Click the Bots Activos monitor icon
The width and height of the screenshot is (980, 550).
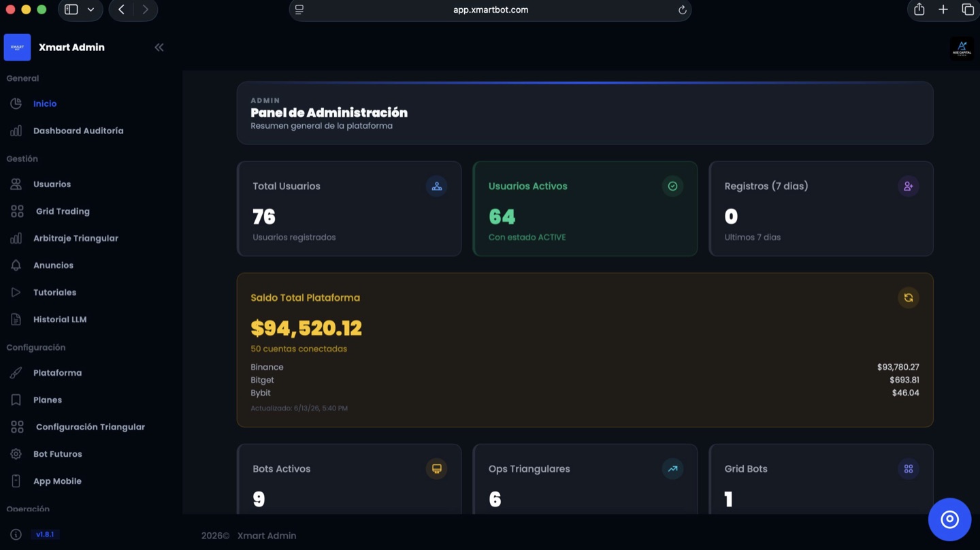(436, 468)
